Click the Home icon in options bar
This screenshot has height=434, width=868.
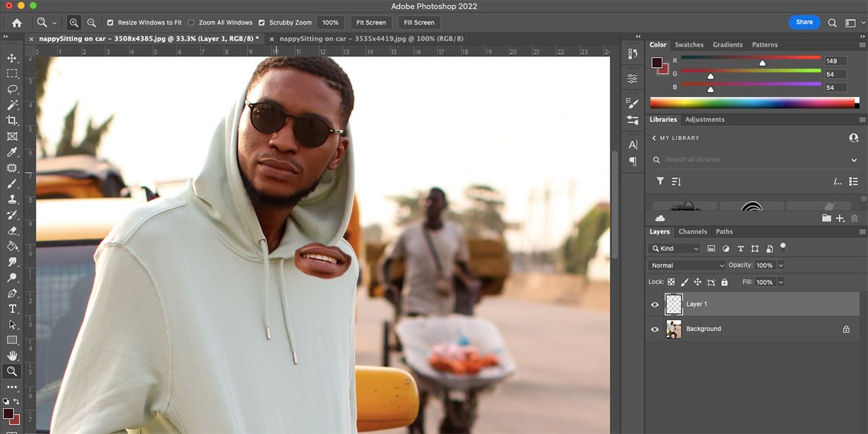[17, 22]
